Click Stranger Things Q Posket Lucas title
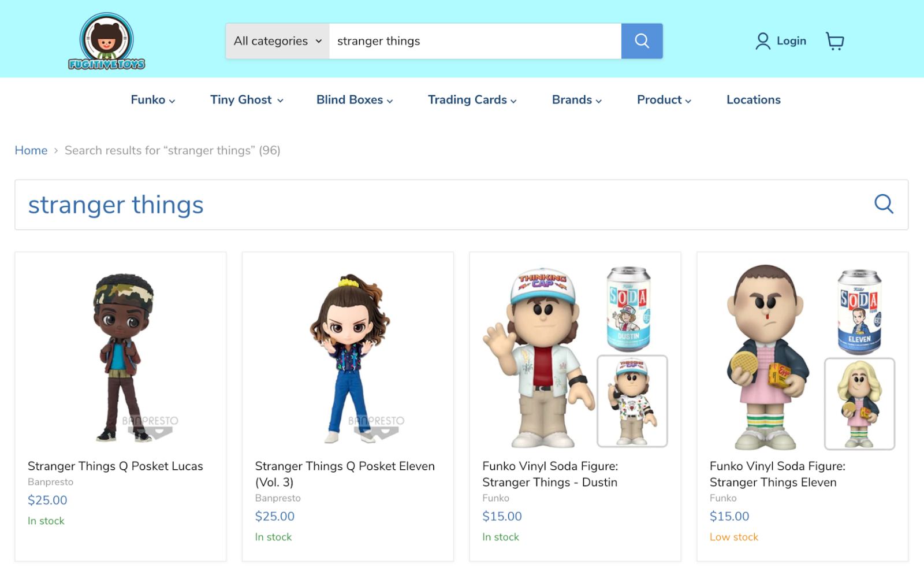924x571 pixels. [x=115, y=466]
